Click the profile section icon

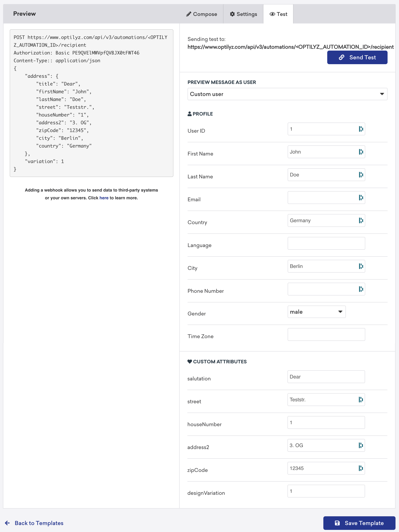[190, 114]
